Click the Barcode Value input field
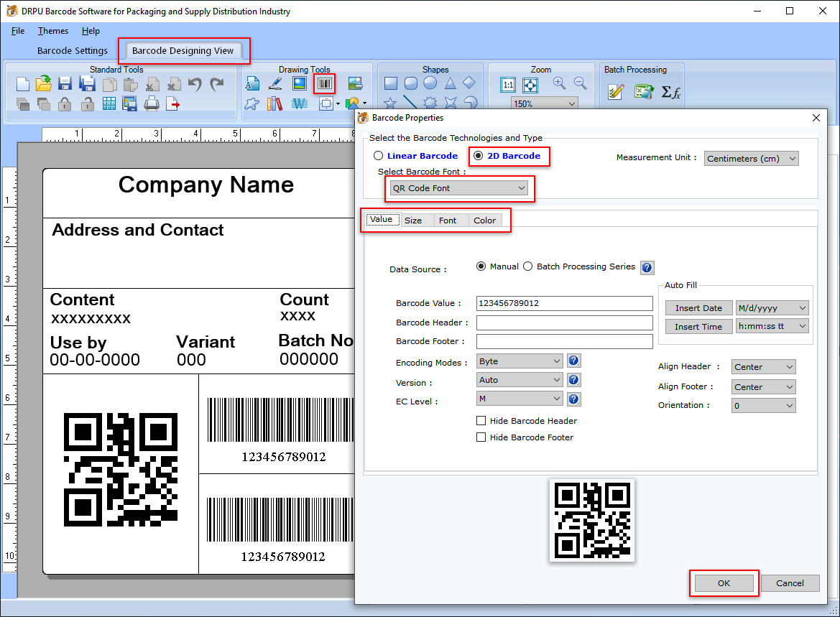The image size is (840, 617). pos(565,303)
